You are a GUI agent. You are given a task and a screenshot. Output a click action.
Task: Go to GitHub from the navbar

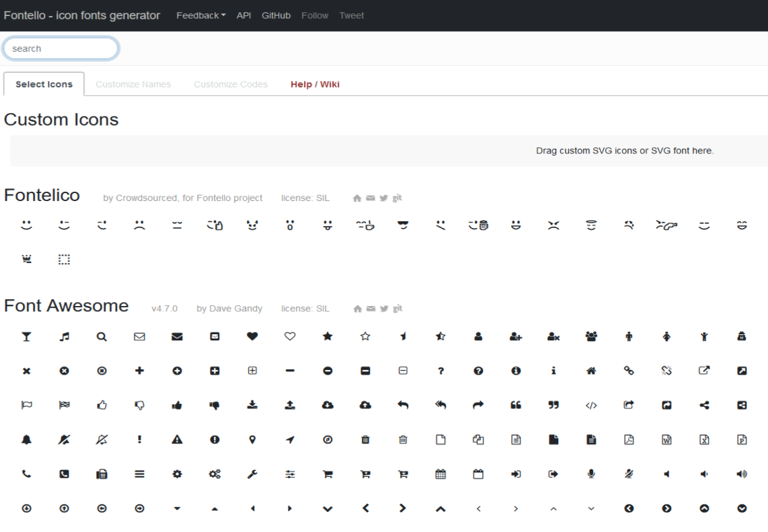[x=276, y=15]
